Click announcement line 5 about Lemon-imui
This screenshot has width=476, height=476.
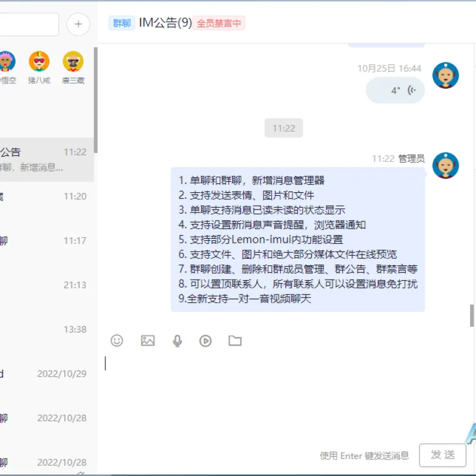pos(261,240)
